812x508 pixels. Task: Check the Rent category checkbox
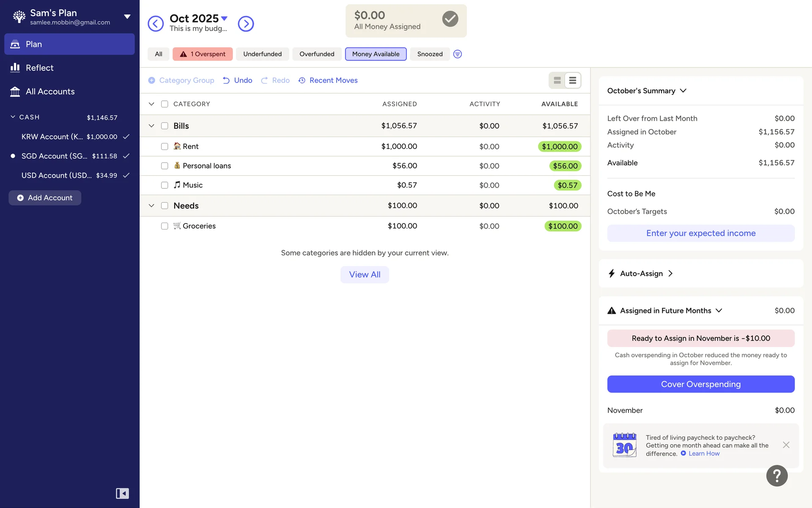pos(165,146)
